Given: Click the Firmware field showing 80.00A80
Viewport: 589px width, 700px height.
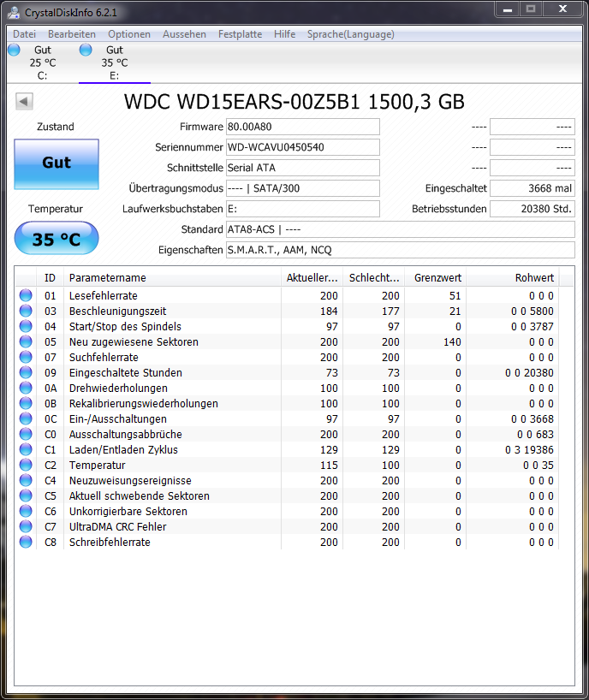Looking at the screenshot, I should tap(303, 127).
